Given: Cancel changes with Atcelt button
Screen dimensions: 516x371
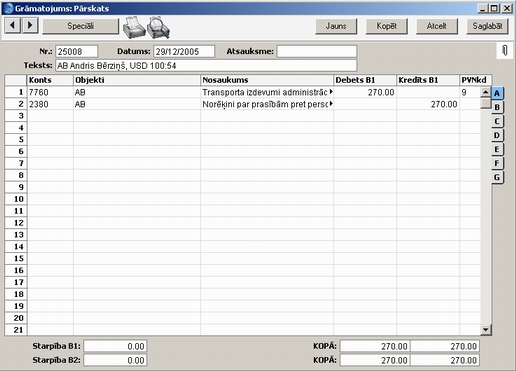Looking at the screenshot, I should click(x=437, y=26).
